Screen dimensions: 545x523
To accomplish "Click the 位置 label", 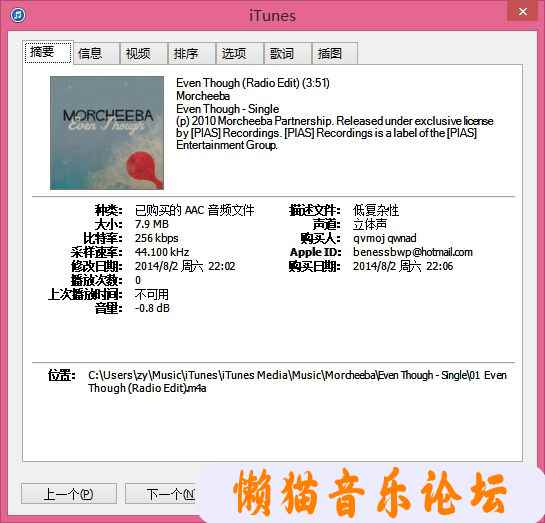I will click(62, 375).
